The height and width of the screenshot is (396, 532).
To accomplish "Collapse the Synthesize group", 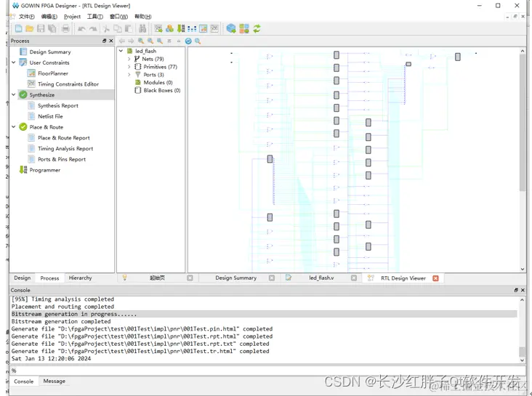I will click(x=14, y=94).
